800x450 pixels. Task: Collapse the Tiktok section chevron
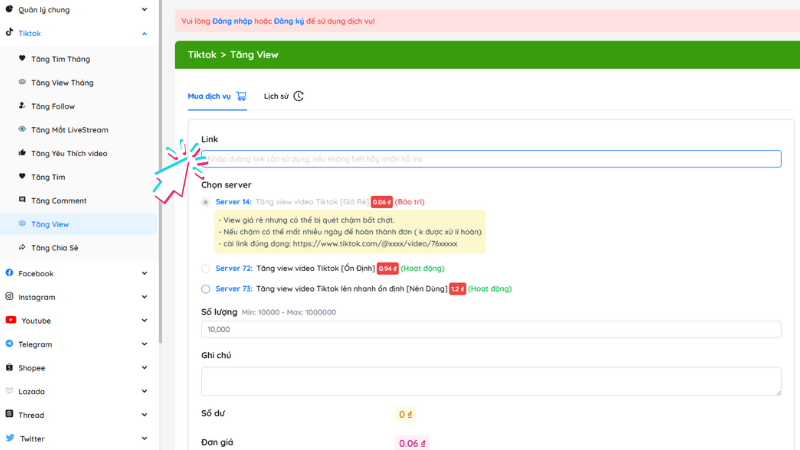pyautogui.click(x=144, y=34)
